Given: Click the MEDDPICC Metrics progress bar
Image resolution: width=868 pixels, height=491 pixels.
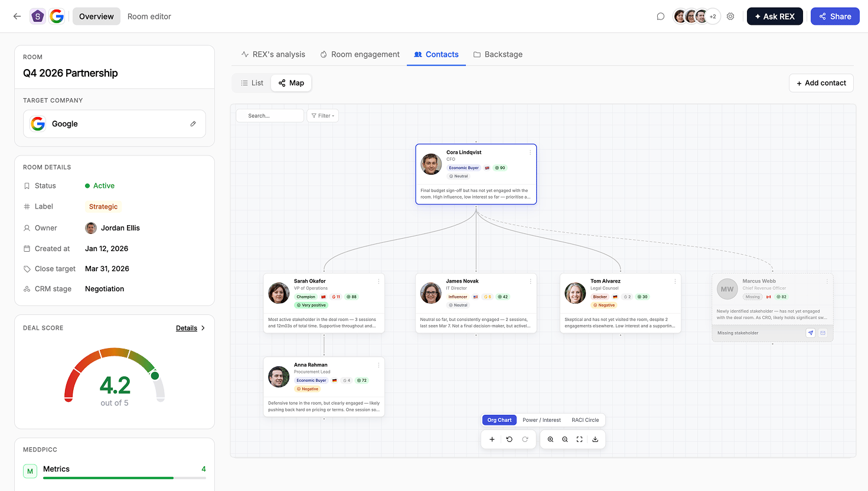Looking at the screenshot, I should tap(125, 477).
